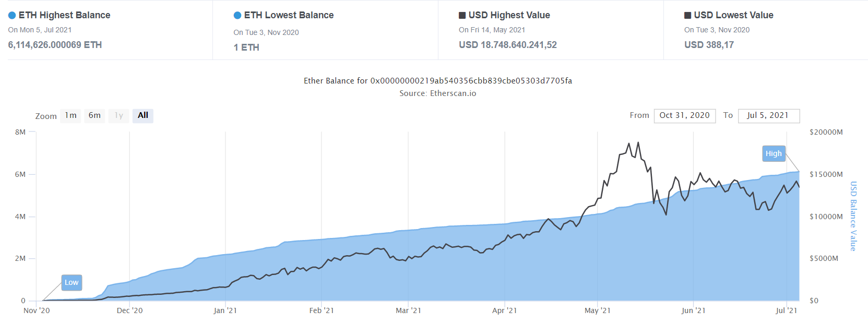Switch zoom to All
The width and height of the screenshot is (868, 323).
point(143,115)
